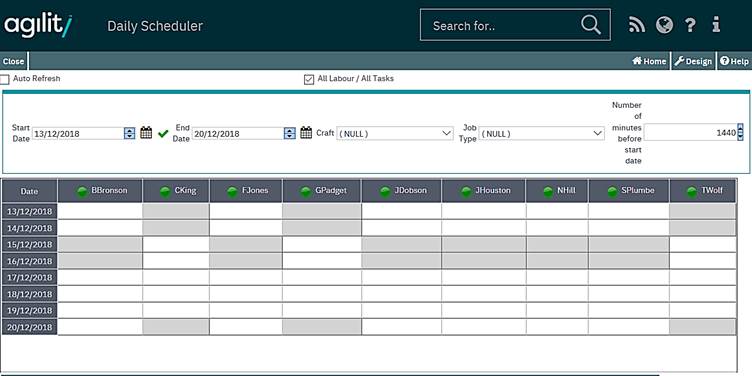752x376 pixels.
Task: Open the End Date calendar picker
Action: point(306,133)
